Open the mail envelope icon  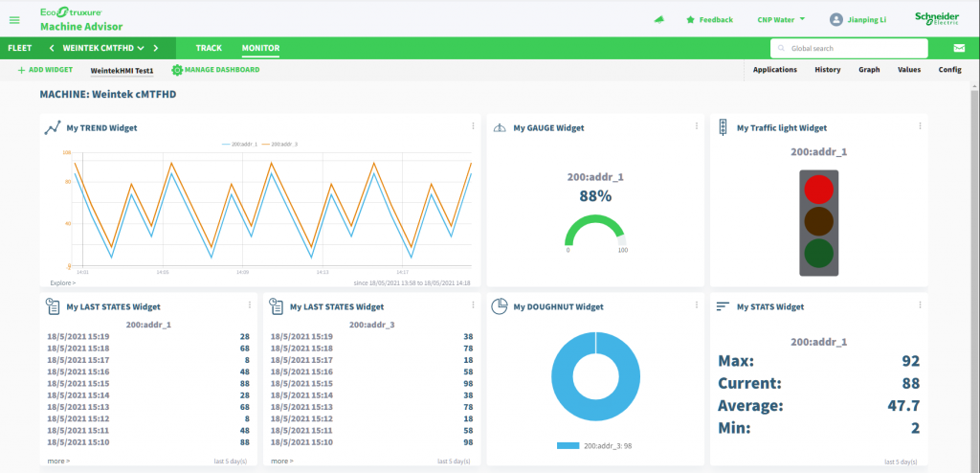point(959,48)
